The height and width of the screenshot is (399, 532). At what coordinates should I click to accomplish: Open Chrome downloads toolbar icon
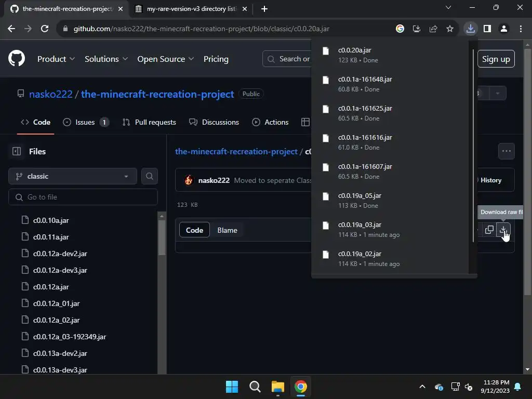point(470,29)
